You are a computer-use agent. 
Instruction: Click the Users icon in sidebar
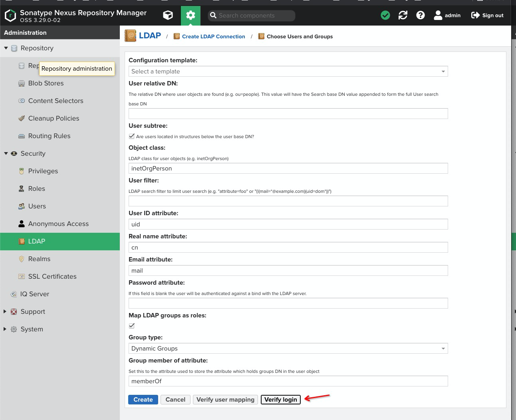click(x=22, y=206)
